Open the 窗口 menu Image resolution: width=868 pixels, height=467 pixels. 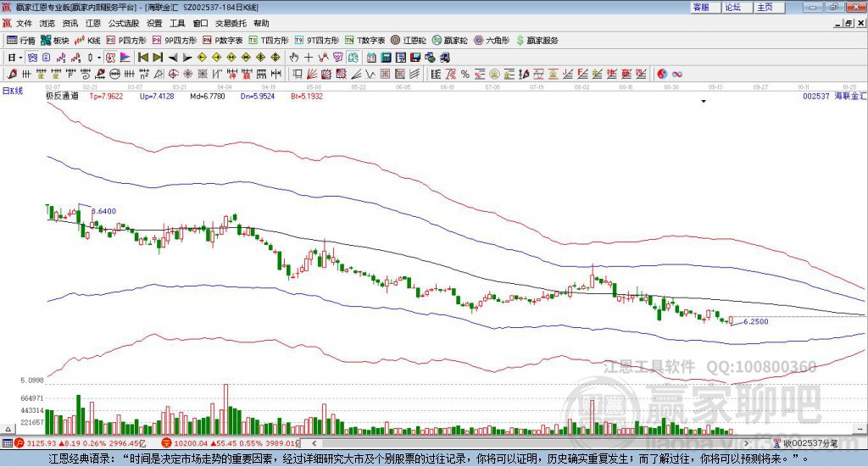point(200,23)
